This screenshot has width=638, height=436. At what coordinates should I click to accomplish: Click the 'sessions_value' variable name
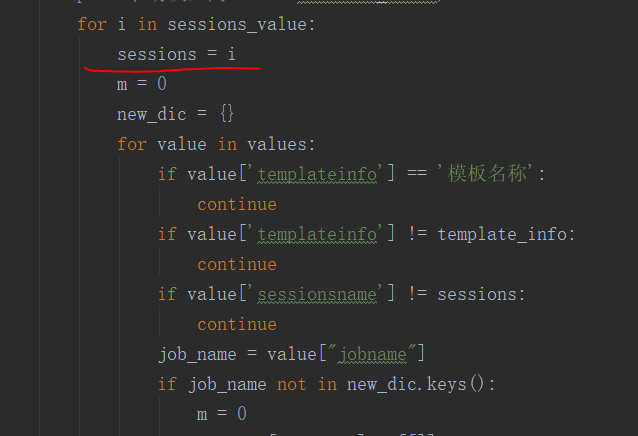(237, 24)
